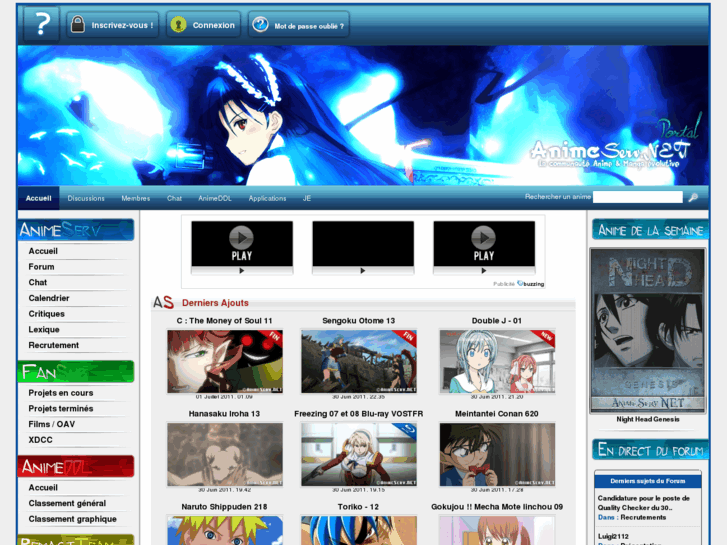The height and width of the screenshot is (545, 727).
Task: Click the Sengoku Otome 13 title text
Action: [358, 321]
